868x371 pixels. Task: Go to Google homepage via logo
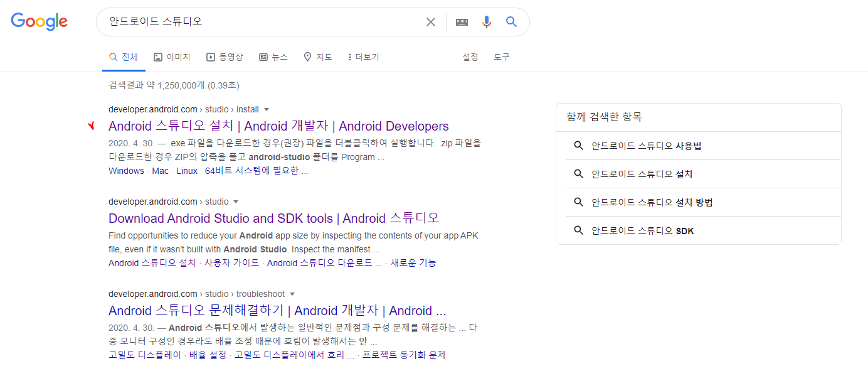click(39, 21)
